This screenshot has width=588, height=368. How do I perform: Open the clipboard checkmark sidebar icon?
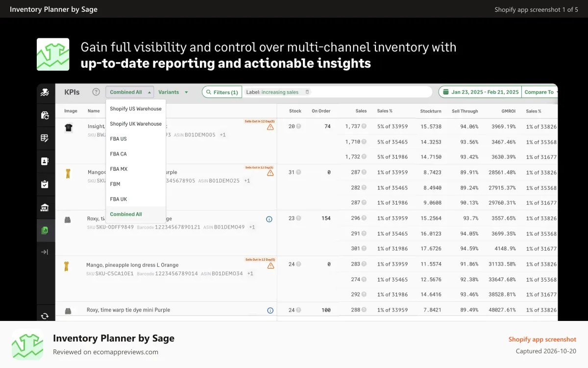coord(45,184)
